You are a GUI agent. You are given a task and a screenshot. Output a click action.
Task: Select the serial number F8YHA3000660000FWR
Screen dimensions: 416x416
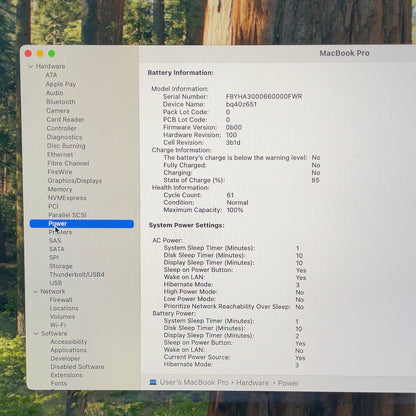pyautogui.click(x=264, y=97)
